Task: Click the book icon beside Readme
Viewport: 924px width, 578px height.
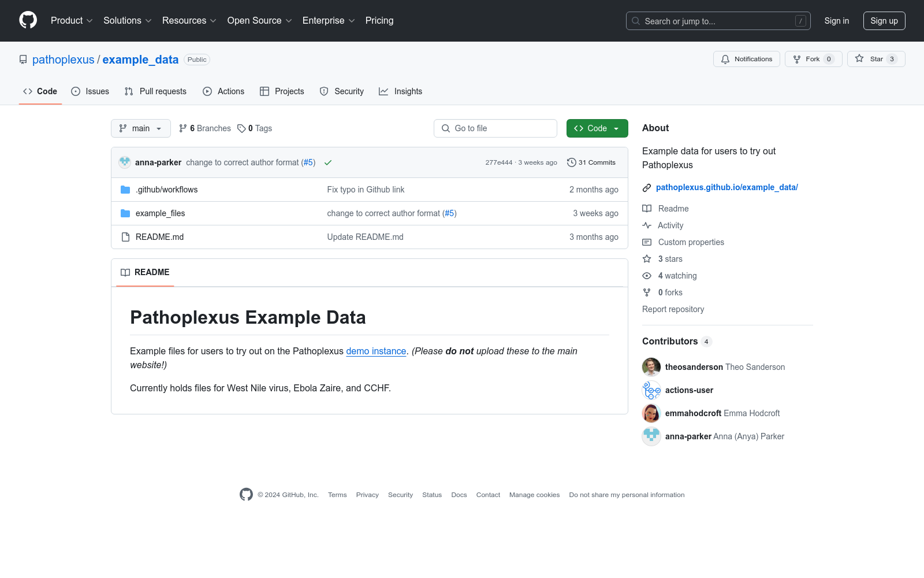Action: (647, 209)
